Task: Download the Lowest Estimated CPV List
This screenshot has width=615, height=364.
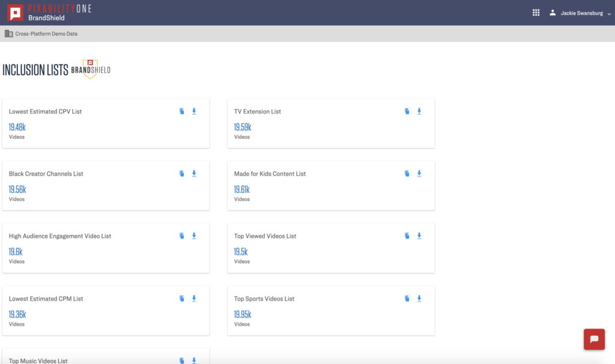Action: [x=194, y=111]
